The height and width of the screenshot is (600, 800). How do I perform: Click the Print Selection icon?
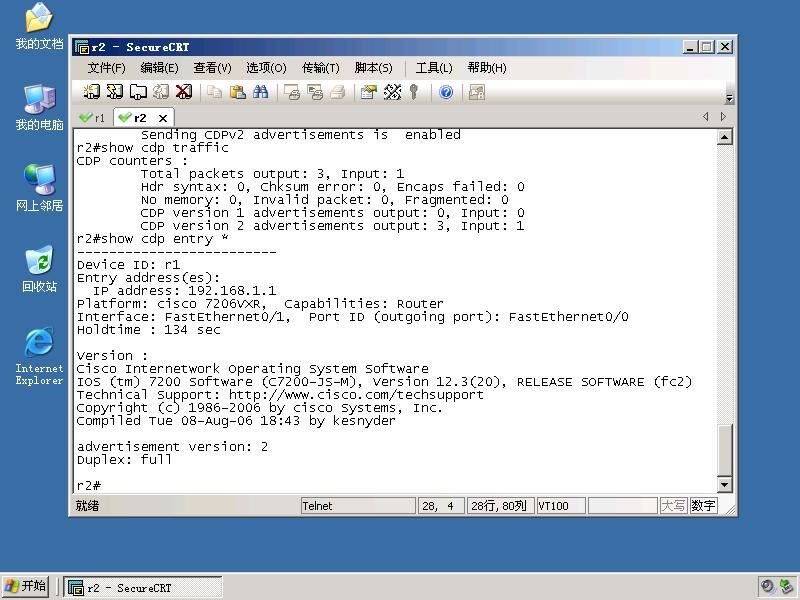(315, 92)
